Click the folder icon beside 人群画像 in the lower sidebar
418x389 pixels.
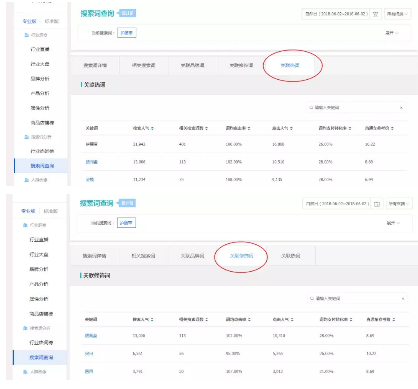pos(25,371)
